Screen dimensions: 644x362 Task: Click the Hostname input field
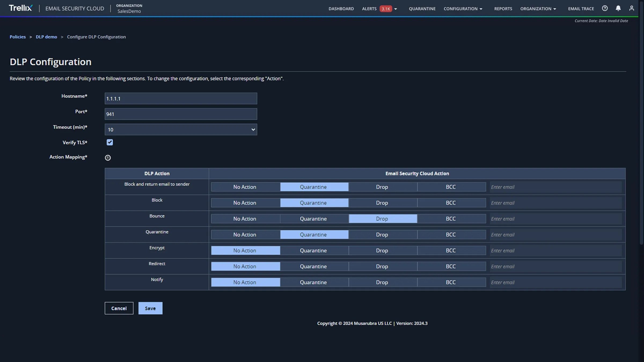[181, 98]
